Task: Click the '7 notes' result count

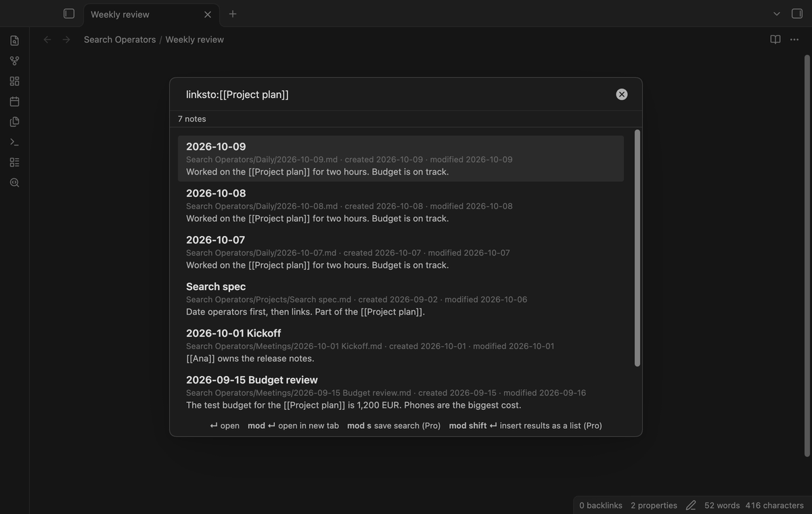Action: [192, 118]
